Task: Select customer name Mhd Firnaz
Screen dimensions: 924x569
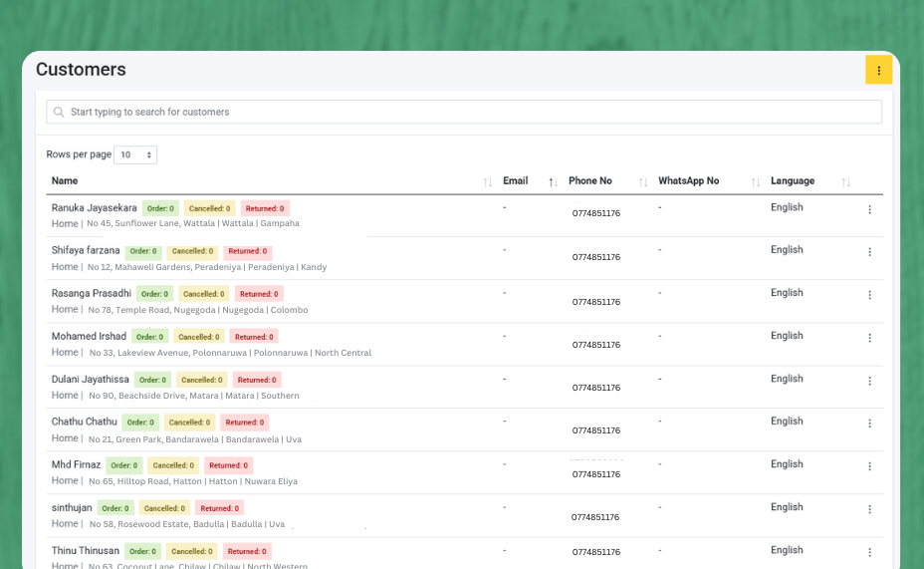Action: coord(76,464)
